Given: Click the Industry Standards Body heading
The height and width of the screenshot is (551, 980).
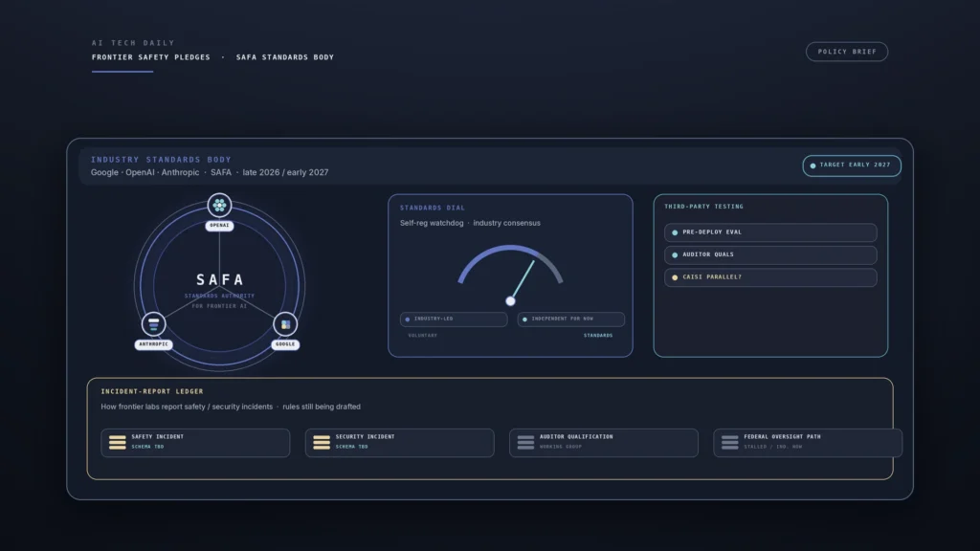Looking at the screenshot, I should tap(161, 160).
